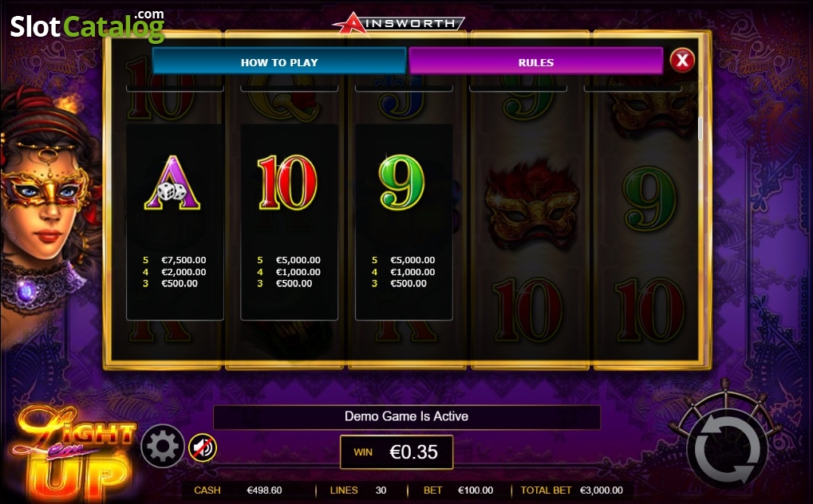This screenshot has height=504, width=813.
Task: Toggle the muted sound speaker icon
Action: [203, 447]
